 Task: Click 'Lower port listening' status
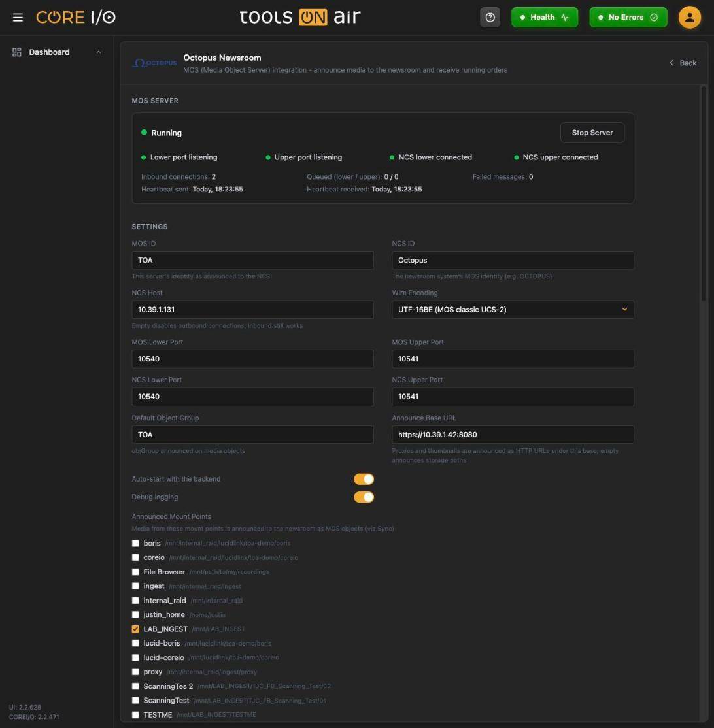click(184, 157)
